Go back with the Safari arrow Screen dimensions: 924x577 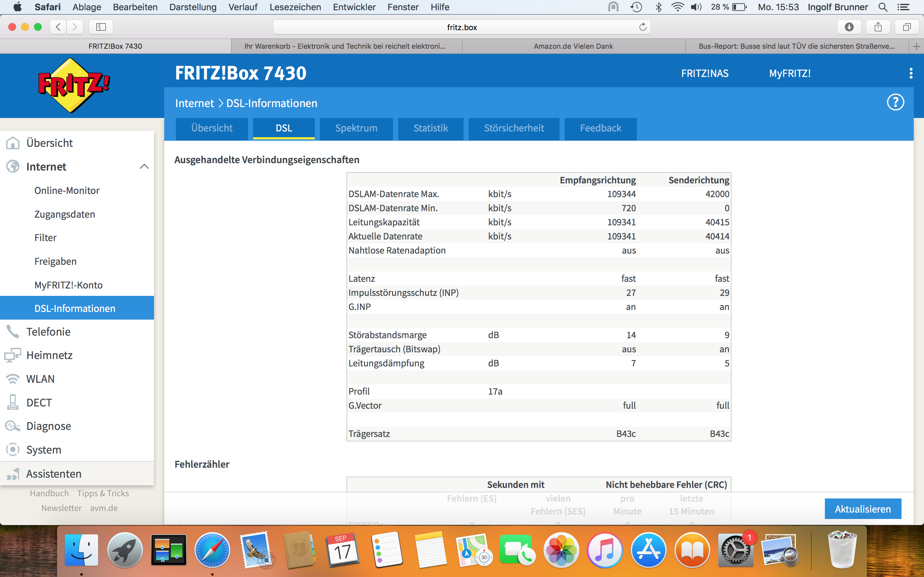tap(58, 27)
